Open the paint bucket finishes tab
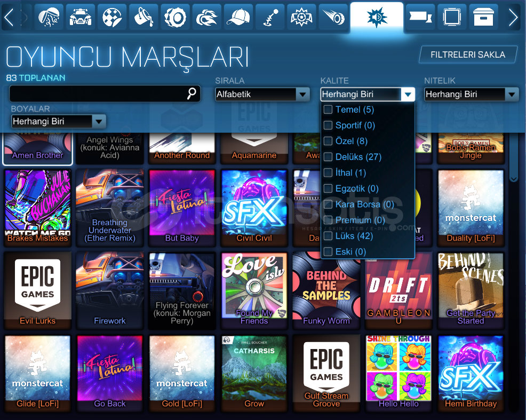 (x=144, y=17)
